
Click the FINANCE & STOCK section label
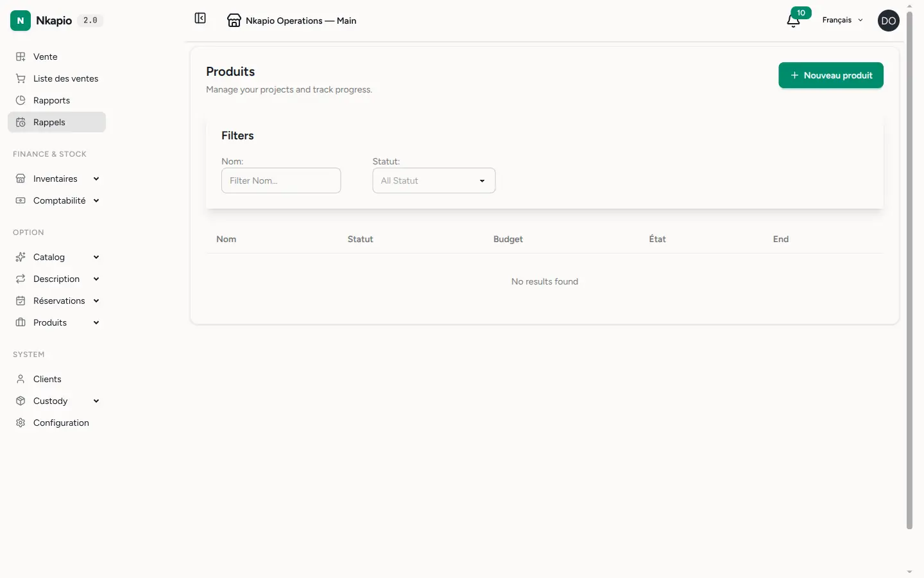49,154
